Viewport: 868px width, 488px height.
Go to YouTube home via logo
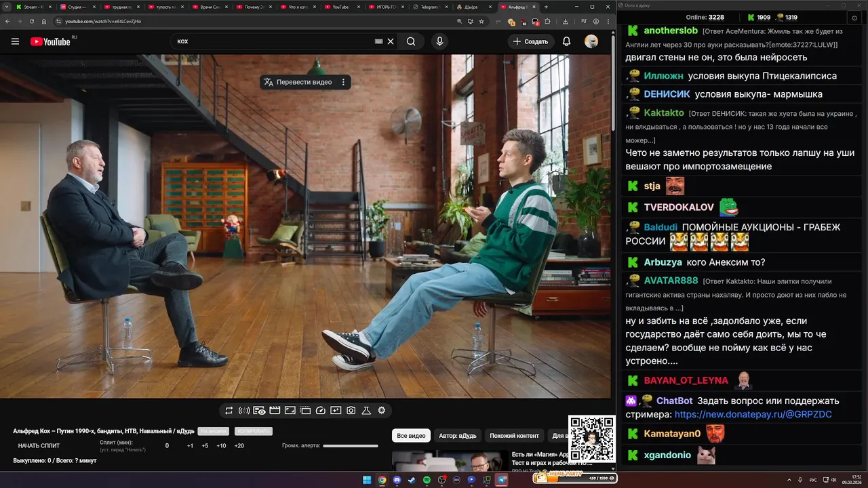click(x=50, y=41)
